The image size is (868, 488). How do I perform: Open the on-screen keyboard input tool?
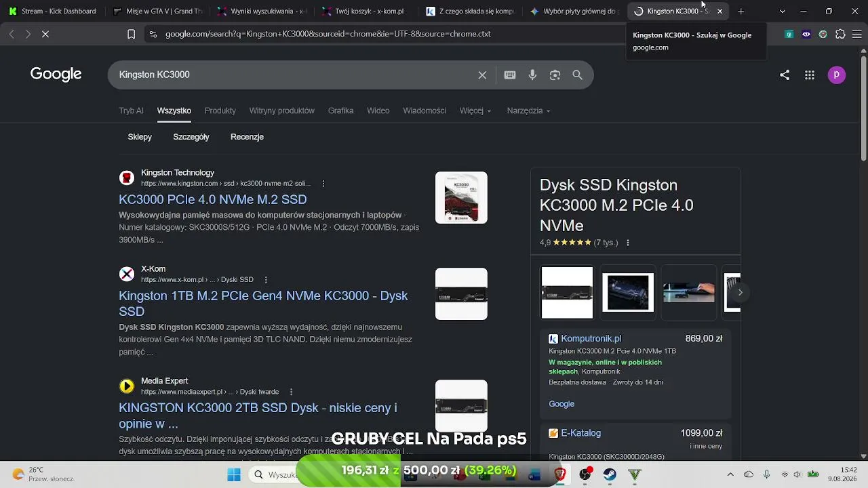point(510,75)
